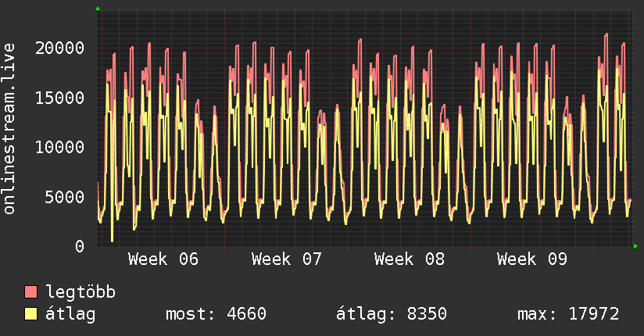This screenshot has height=336, width=644.
Task: Click the 5000 y-axis label
Action: coord(66,197)
